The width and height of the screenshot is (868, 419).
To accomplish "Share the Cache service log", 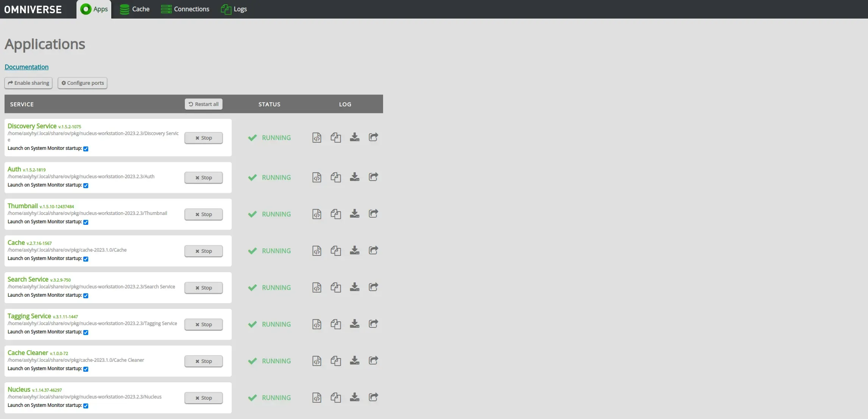I will point(373,250).
